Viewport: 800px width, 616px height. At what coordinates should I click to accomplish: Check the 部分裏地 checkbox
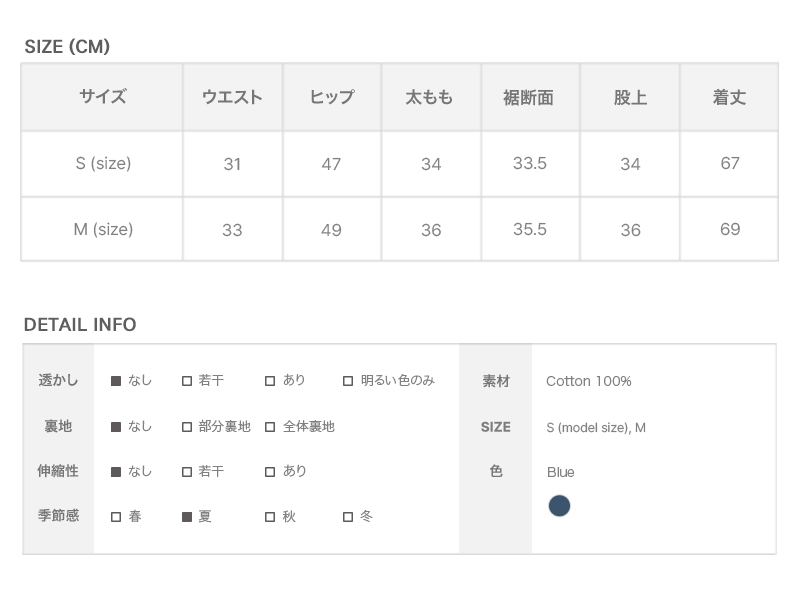pos(187,427)
